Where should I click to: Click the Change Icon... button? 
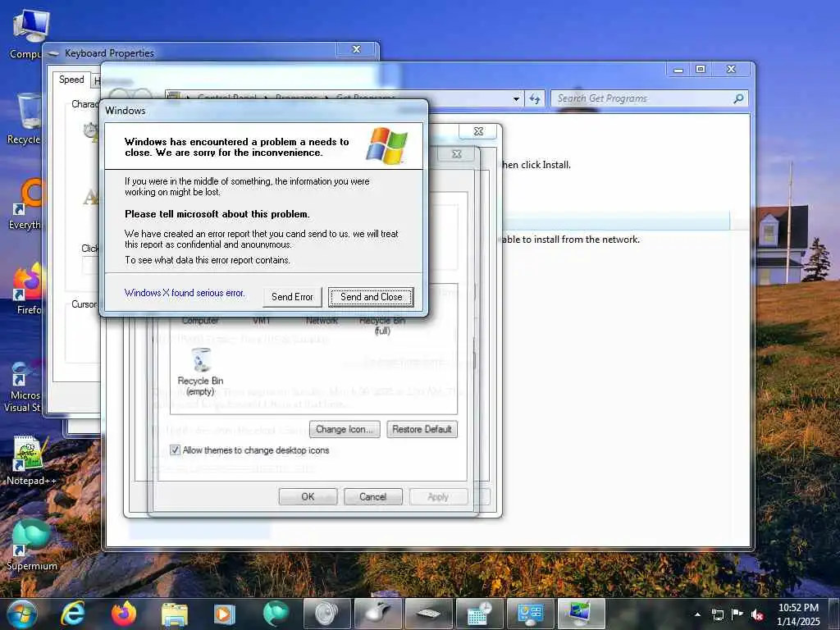coord(345,429)
